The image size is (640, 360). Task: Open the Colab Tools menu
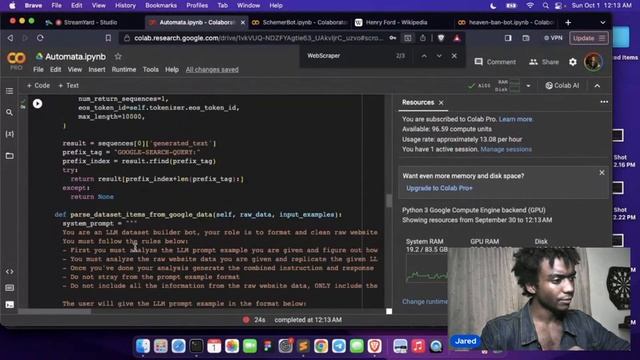point(151,69)
